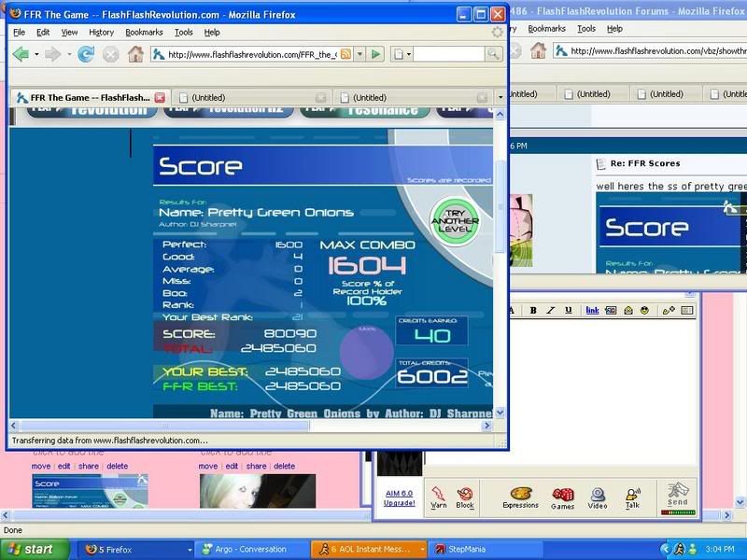This screenshot has height=560, width=747.
Task: Open the forward button history dropdown arrow
Action: pyautogui.click(x=68, y=54)
